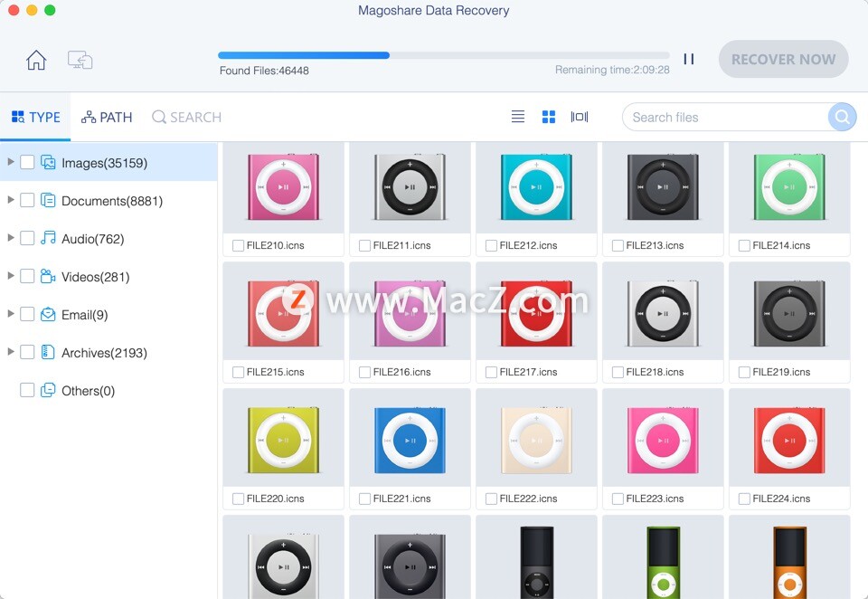This screenshot has width=868, height=599.
Task: Select the Documents(8881) label
Action: coord(112,201)
